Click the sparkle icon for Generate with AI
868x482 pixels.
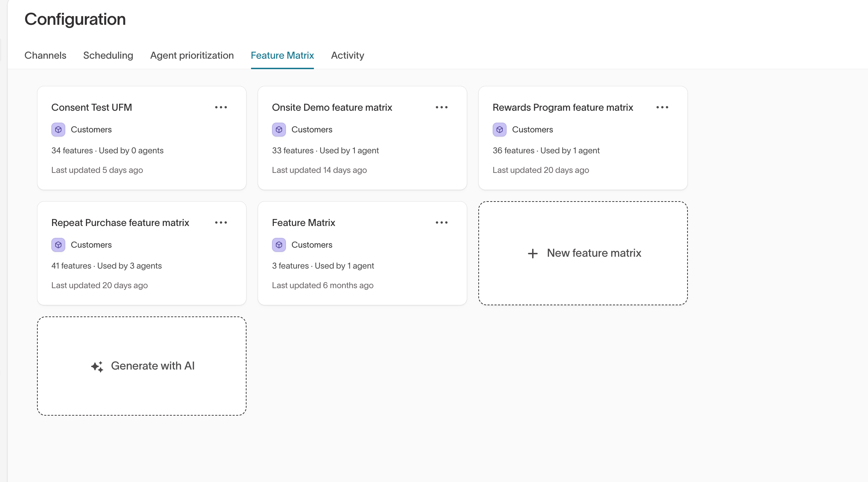(x=97, y=366)
